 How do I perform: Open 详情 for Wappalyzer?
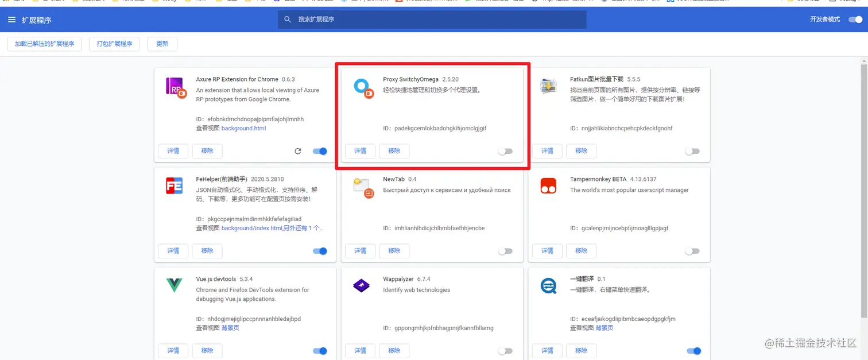tap(360, 351)
